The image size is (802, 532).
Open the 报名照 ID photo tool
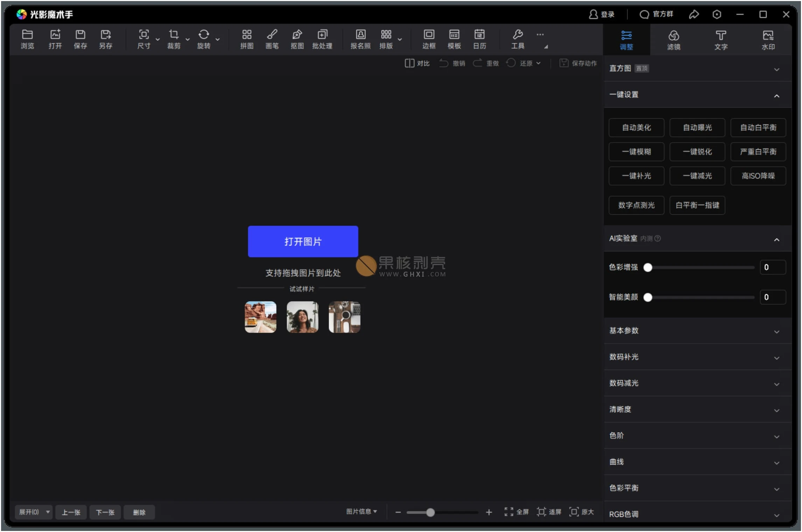(360, 39)
